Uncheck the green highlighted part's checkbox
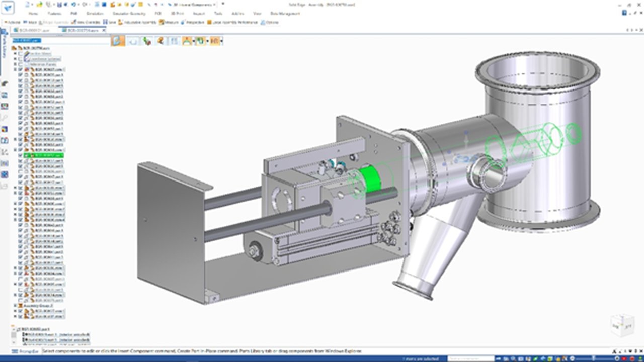The width and height of the screenshot is (644, 362). click(x=21, y=155)
